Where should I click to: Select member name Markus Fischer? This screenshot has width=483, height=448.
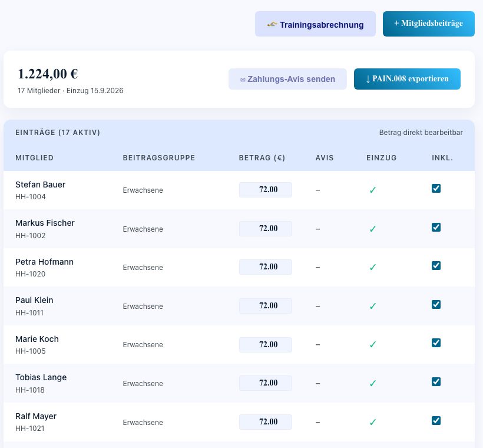45,223
